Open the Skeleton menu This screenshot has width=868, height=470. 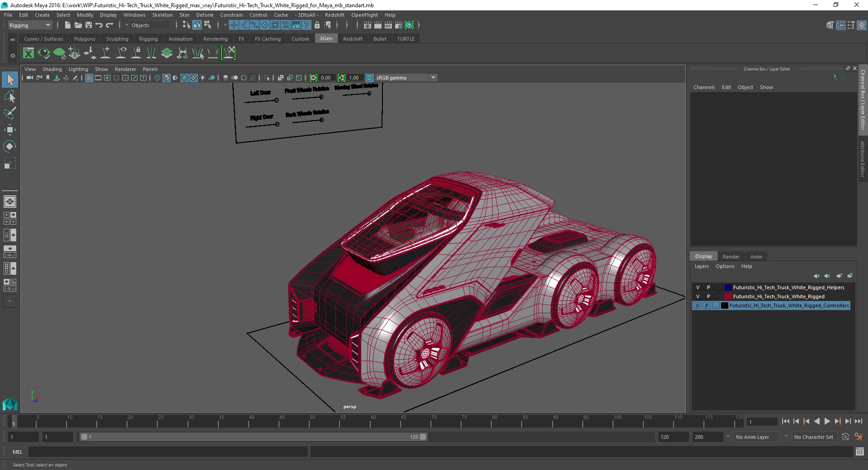click(x=162, y=15)
